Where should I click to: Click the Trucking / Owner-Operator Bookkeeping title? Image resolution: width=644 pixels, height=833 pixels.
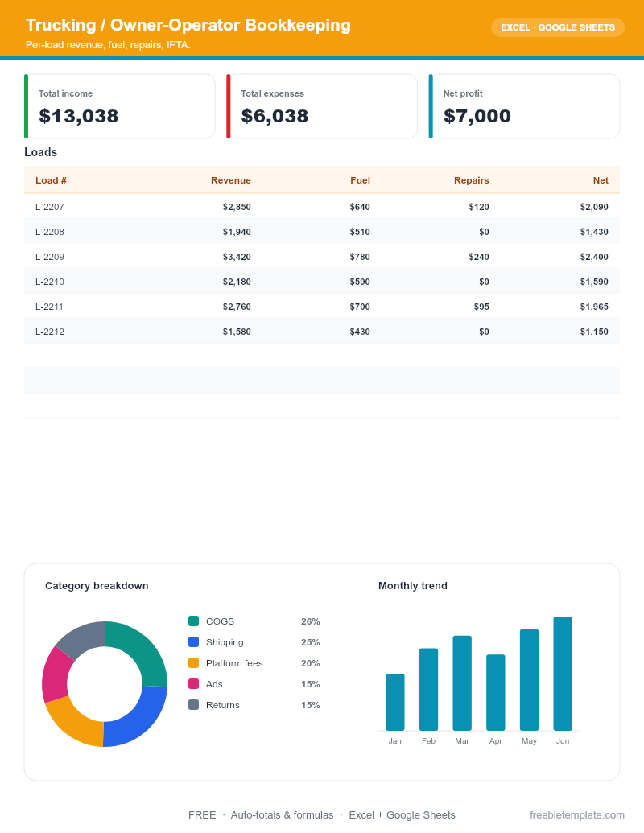tap(188, 25)
